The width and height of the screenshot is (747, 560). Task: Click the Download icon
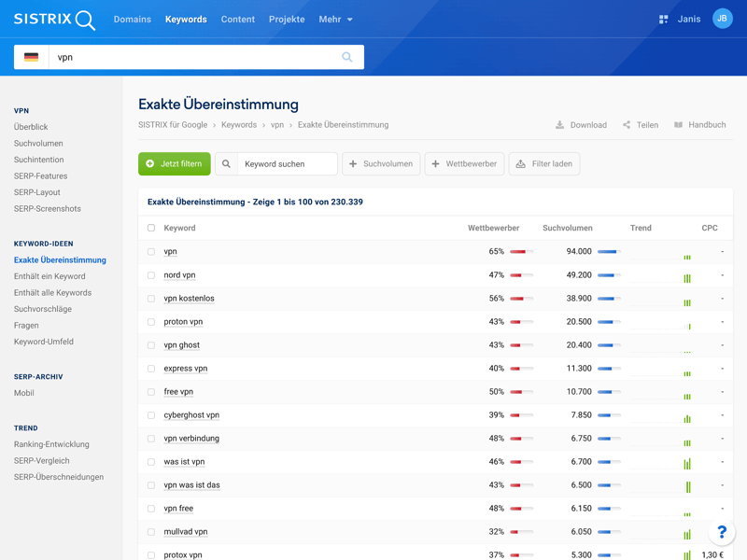(x=560, y=125)
